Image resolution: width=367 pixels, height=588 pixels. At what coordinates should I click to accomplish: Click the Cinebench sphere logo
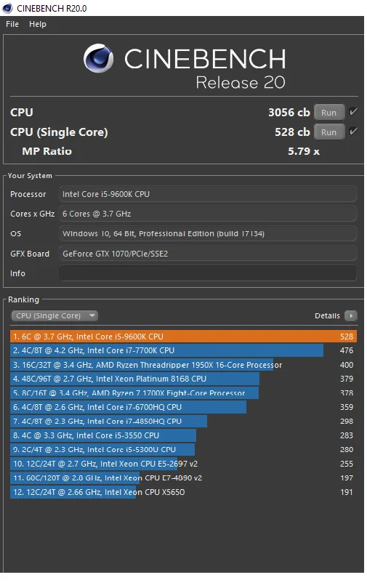click(x=98, y=58)
